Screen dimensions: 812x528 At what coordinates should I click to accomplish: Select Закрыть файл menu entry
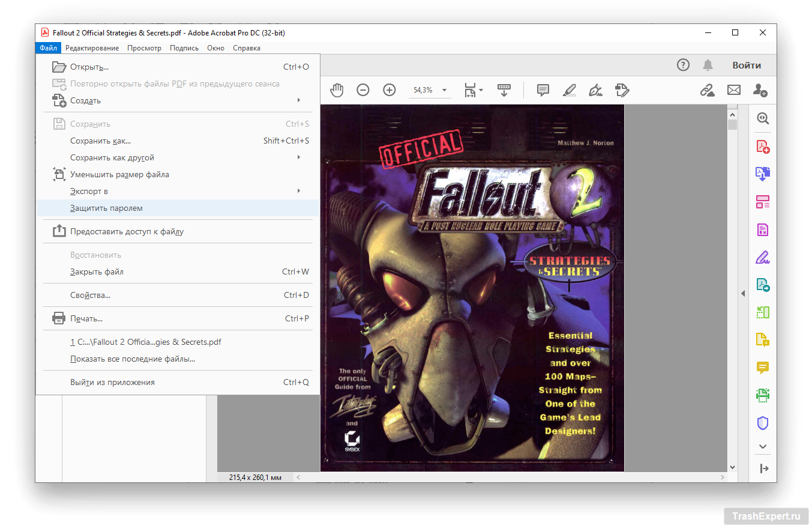click(x=178, y=272)
